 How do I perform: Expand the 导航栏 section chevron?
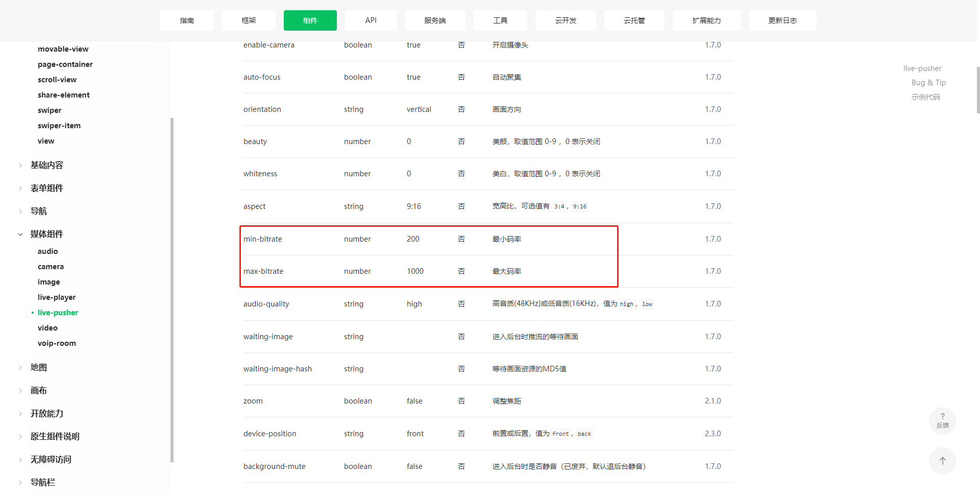[20, 482]
